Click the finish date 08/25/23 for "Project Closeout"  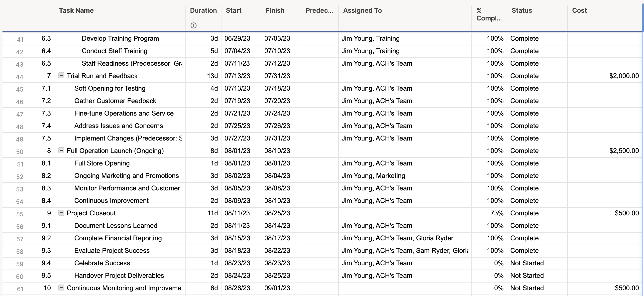(x=277, y=213)
